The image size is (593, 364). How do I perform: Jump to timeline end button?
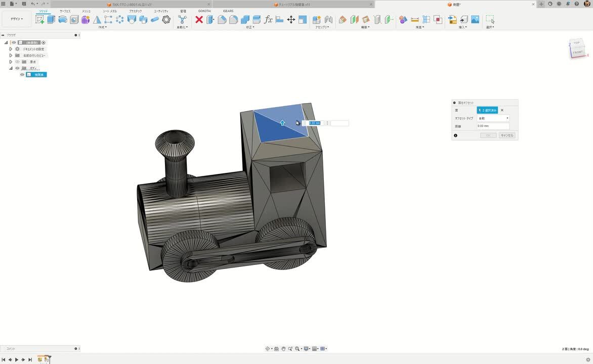click(x=30, y=360)
